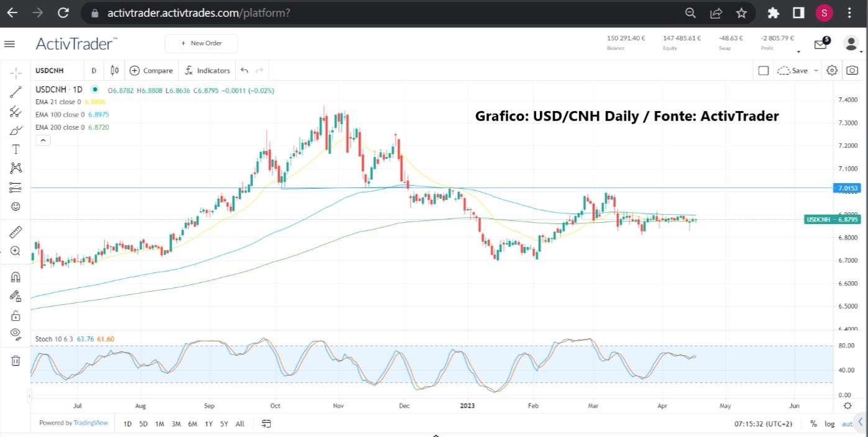
Task: Collapse the indicator legend chevron
Action: pyautogui.click(x=43, y=140)
